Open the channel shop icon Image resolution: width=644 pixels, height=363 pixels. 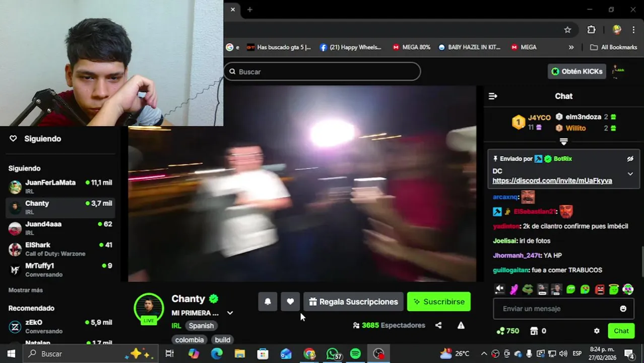pos(534,331)
